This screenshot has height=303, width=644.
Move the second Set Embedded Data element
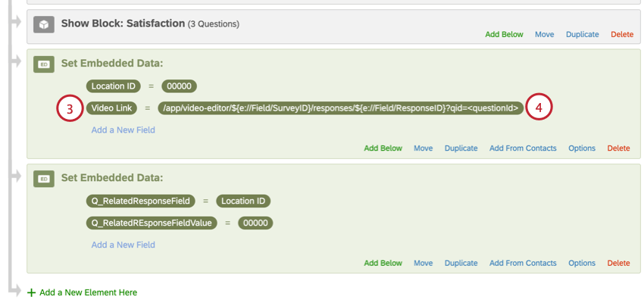(x=423, y=263)
